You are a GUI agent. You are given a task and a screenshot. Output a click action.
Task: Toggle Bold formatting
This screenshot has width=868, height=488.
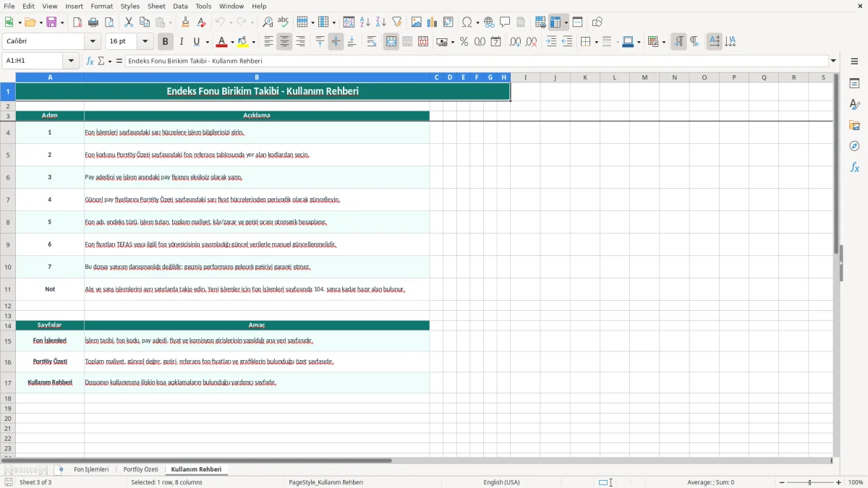coord(166,42)
